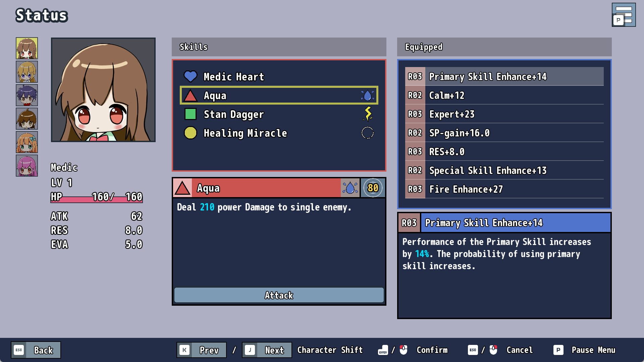
Task: Click the red triangle icon beside Aqua
Action: (x=191, y=95)
